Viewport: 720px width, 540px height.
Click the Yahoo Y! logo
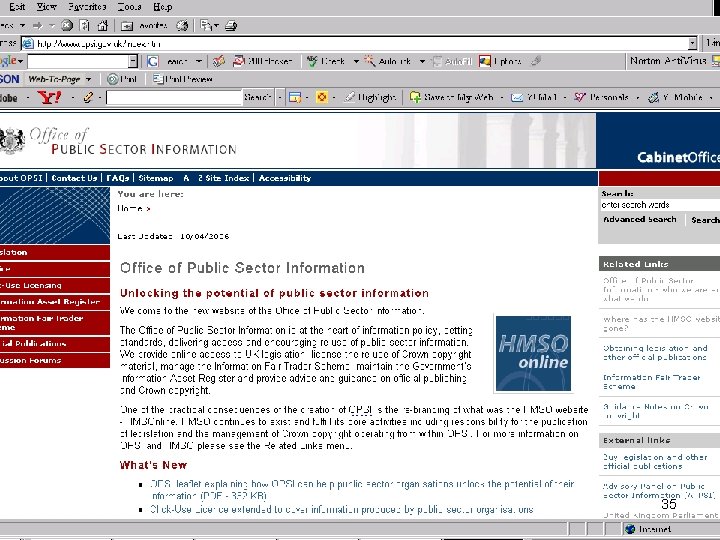tap(49, 97)
